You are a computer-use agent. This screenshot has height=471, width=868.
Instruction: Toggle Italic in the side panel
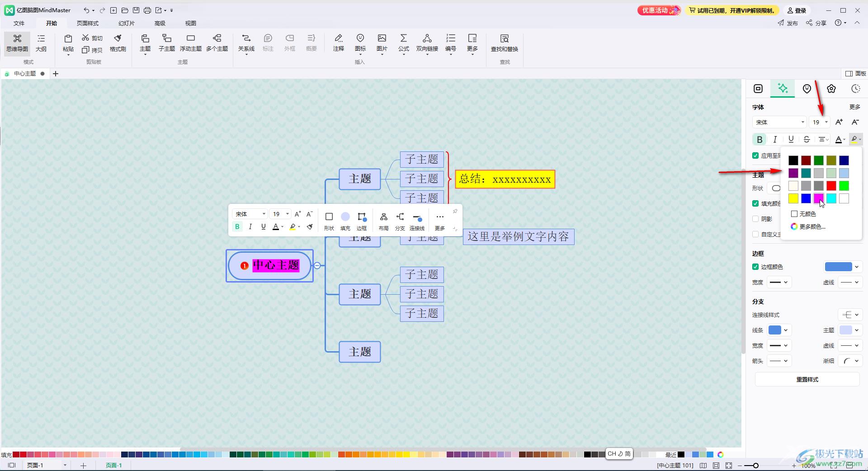[x=775, y=139]
